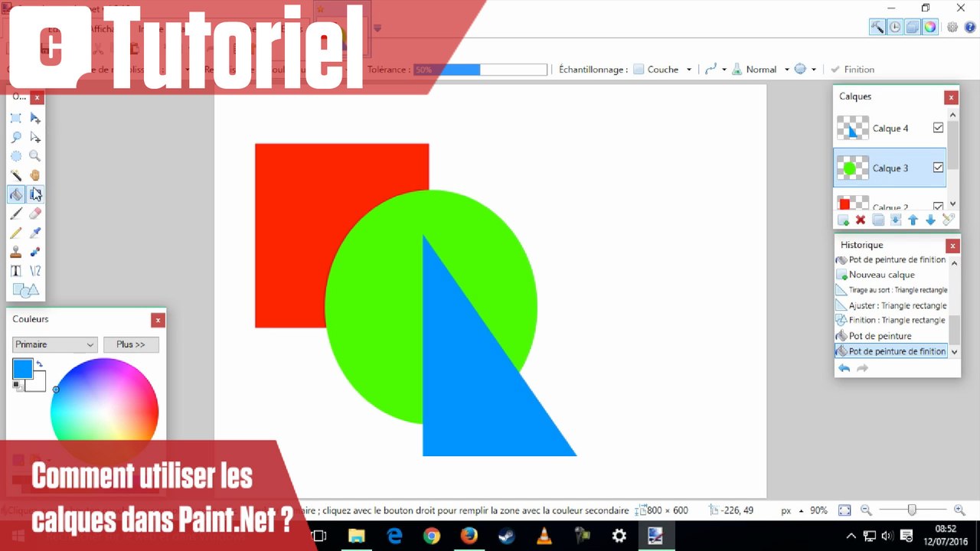Select the Ellipse Select tool

click(15, 156)
